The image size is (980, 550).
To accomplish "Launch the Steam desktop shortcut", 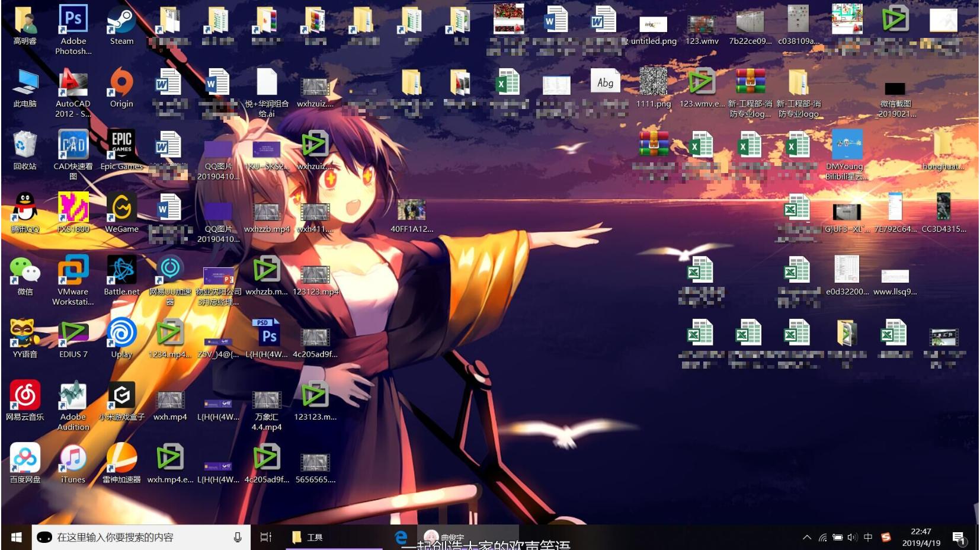I will (121, 25).
